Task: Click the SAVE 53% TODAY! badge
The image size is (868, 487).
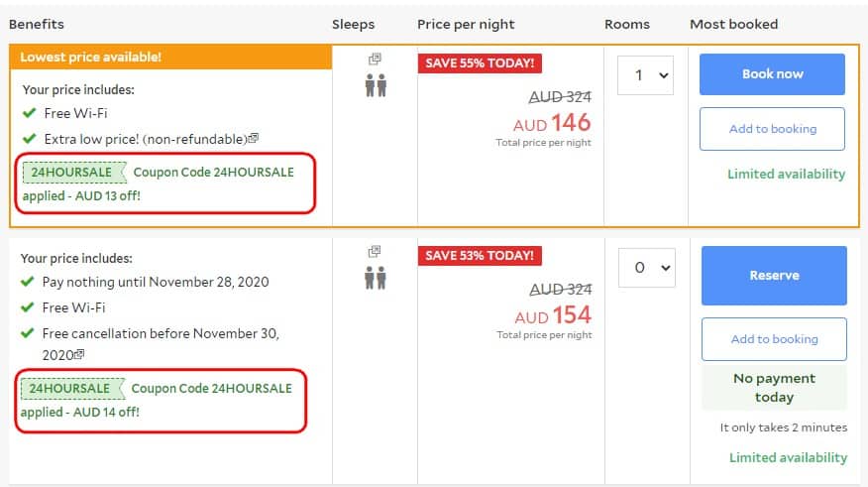Action: 480,256
